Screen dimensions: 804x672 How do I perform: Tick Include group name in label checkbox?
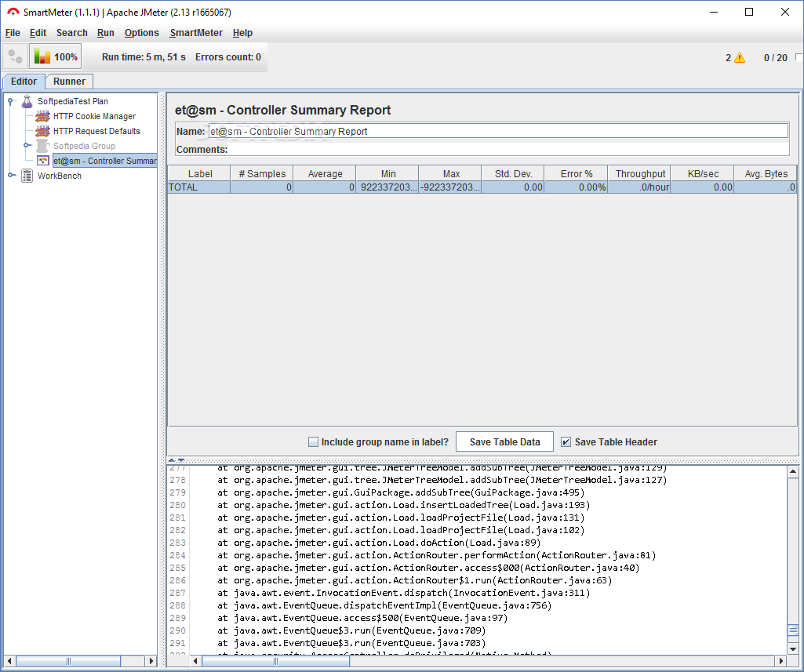point(313,441)
